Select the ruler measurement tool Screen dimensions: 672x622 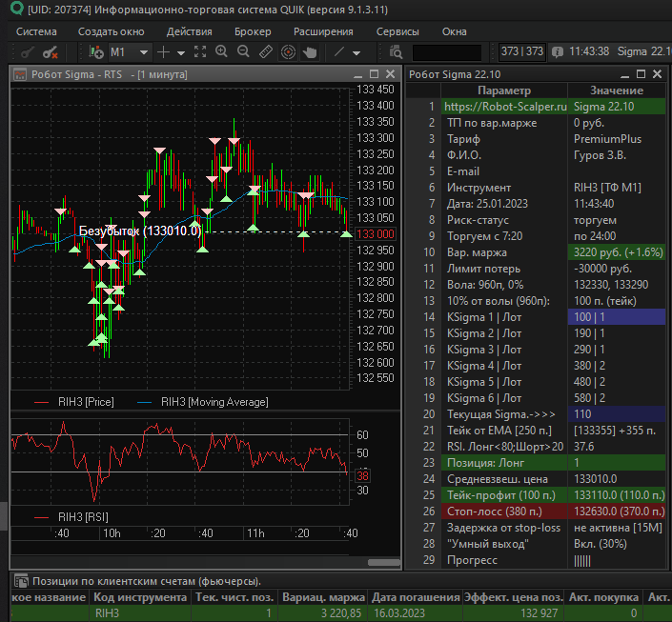click(x=266, y=51)
